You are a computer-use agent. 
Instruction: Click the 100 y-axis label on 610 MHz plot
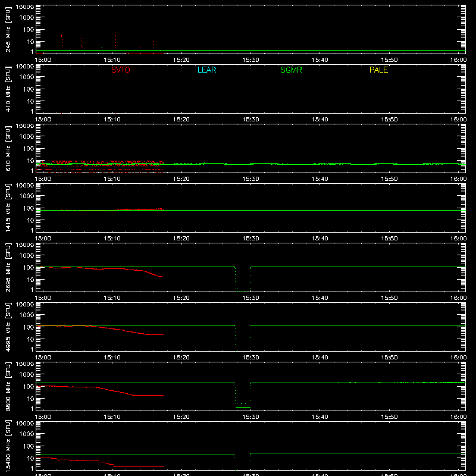coord(29,148)
